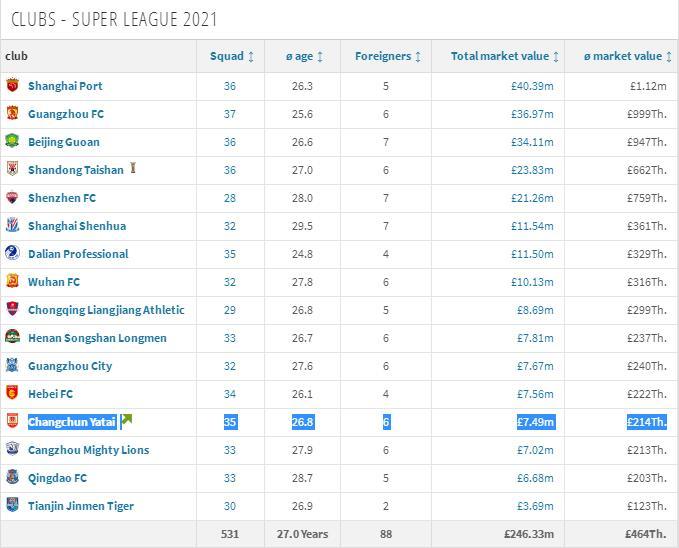679x548 pixels.
Task: Click the Hebei FC club crest
Action: 12,392
